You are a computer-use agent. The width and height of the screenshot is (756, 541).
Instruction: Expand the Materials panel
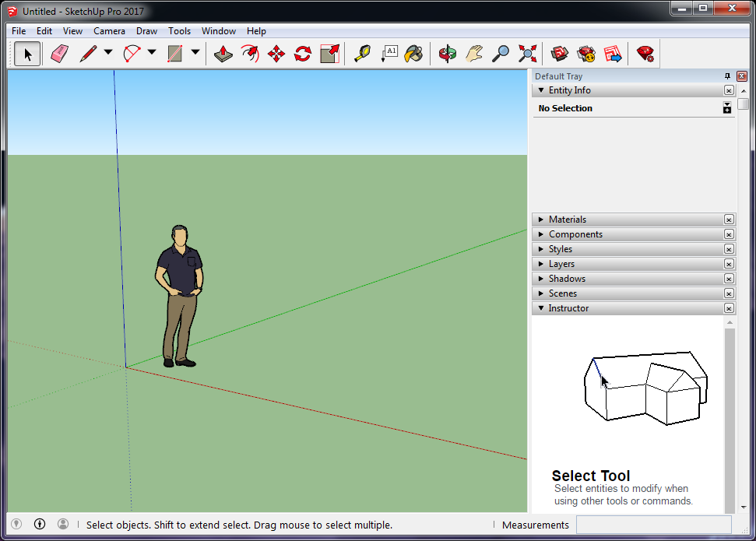(541, 220)
